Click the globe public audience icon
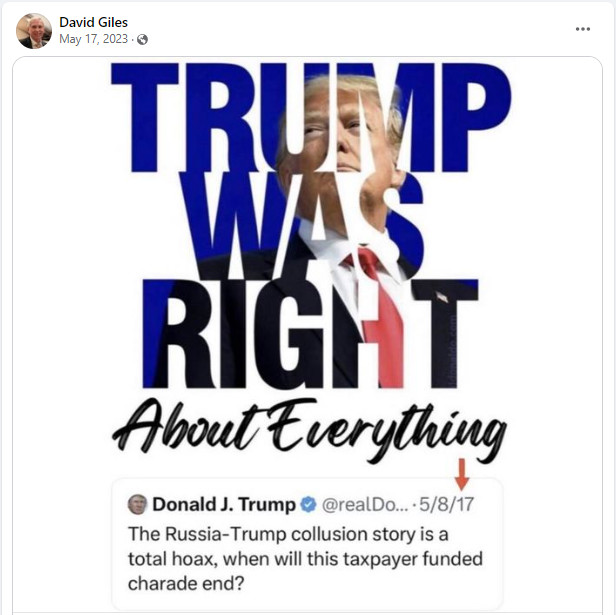 pyautogui.click(x=142, y=40)
